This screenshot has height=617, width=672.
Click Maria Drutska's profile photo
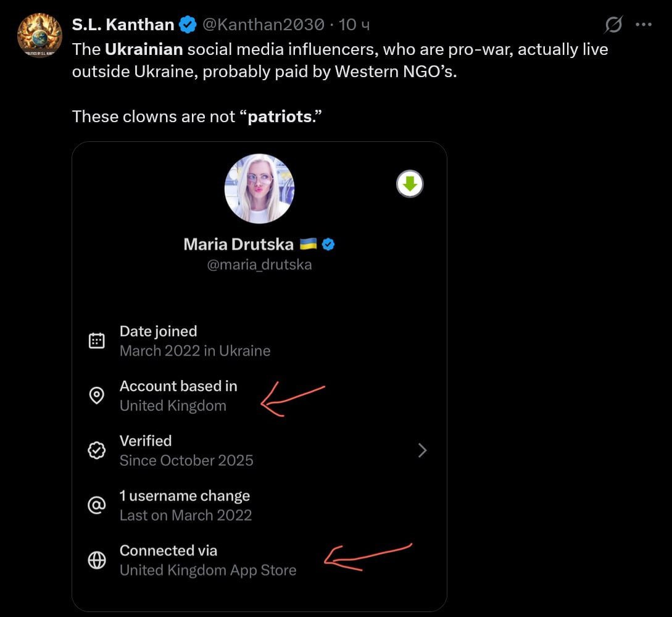(259, 189)
